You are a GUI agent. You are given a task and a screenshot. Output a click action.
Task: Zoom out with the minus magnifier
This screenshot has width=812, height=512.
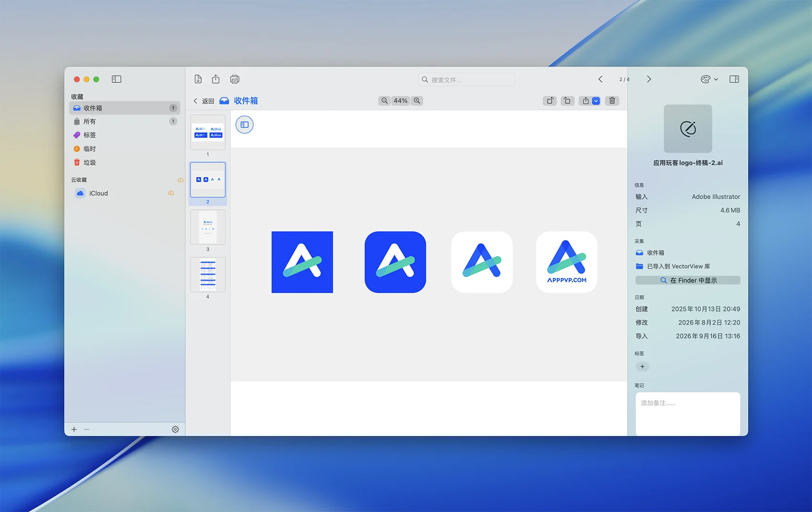384,101
